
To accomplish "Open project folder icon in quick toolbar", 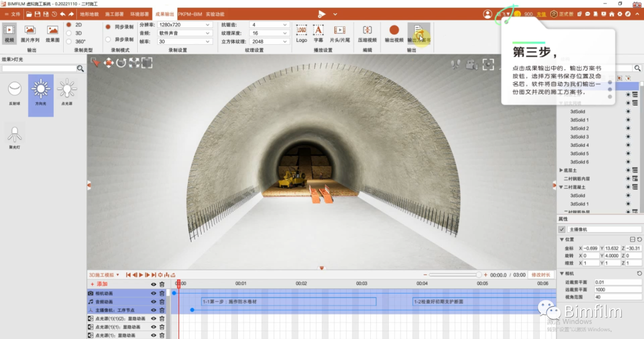I will [x=29, y=14].
